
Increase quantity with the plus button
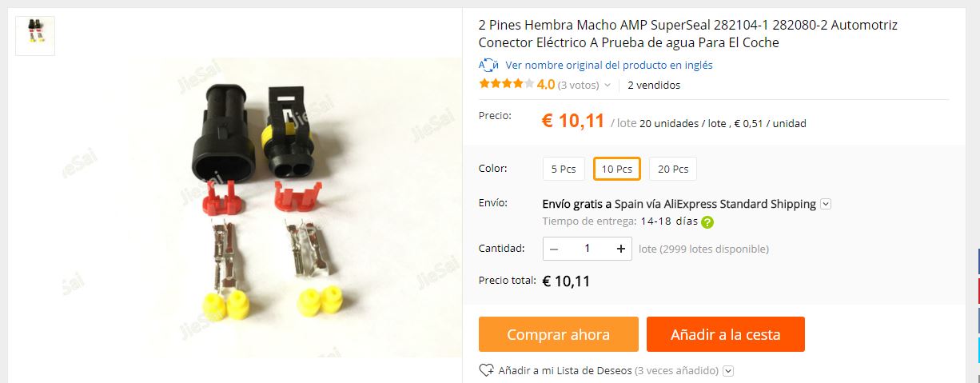[x=620, y=249]
